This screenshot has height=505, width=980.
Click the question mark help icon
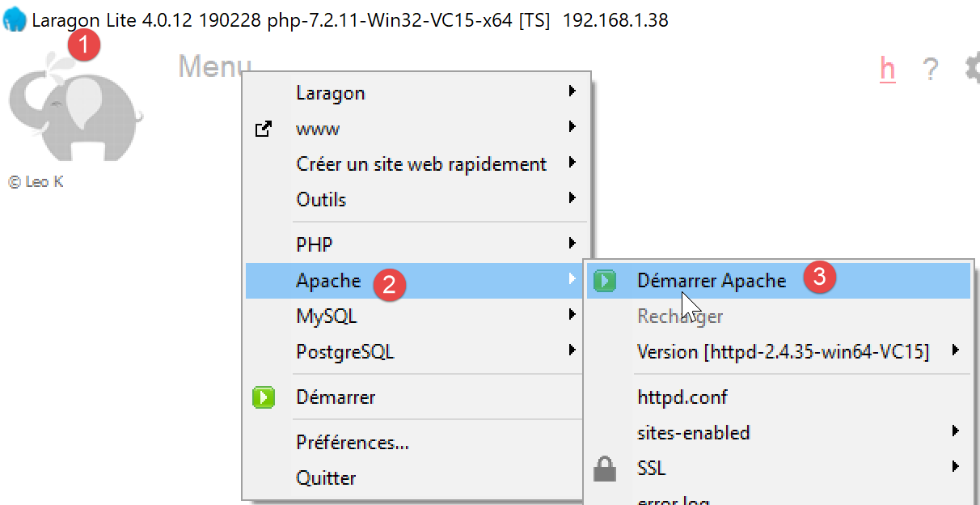point(931,70)
